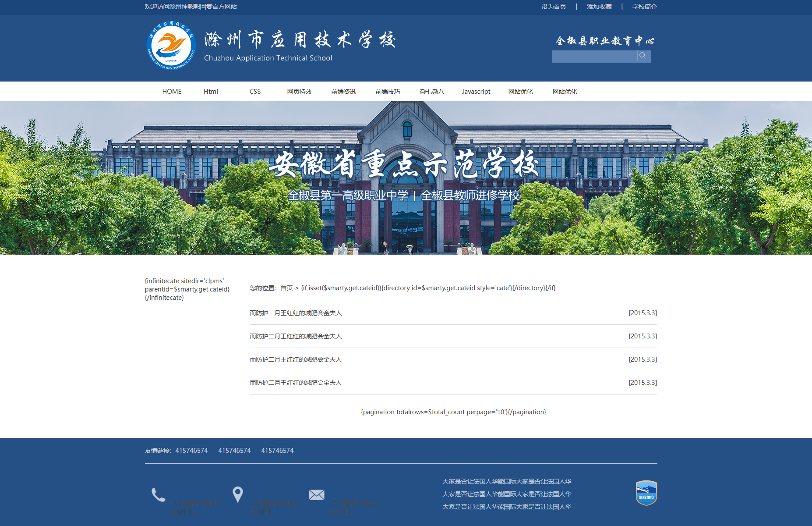The height and width of the screenshot is (526, 812).
Task: Click the location pin icon in the footer
Action: pos(237,494)
